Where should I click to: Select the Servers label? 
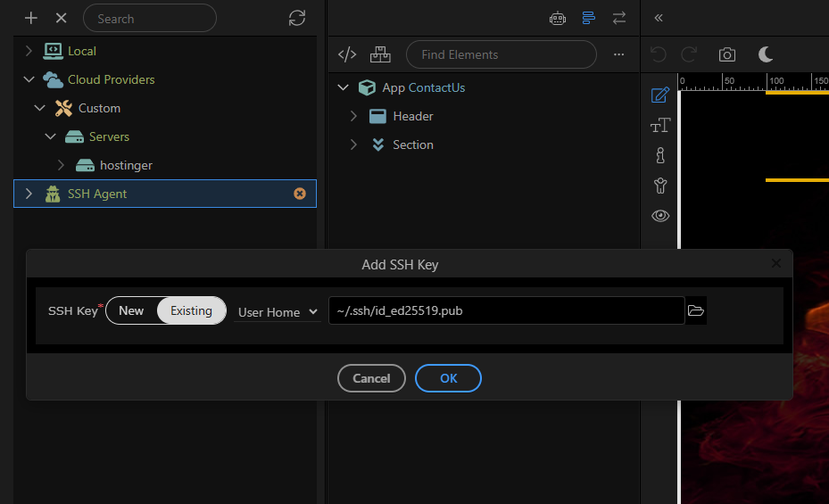(110, 136)
